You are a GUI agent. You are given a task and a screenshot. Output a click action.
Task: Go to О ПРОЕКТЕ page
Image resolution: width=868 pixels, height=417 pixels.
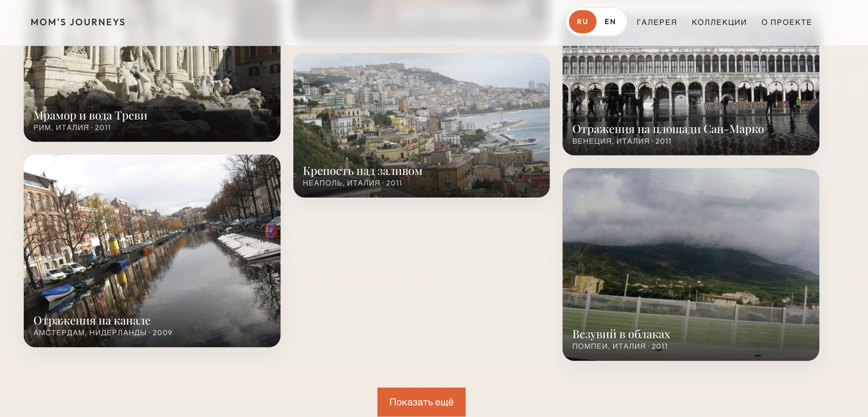click(x=786, y=22)
